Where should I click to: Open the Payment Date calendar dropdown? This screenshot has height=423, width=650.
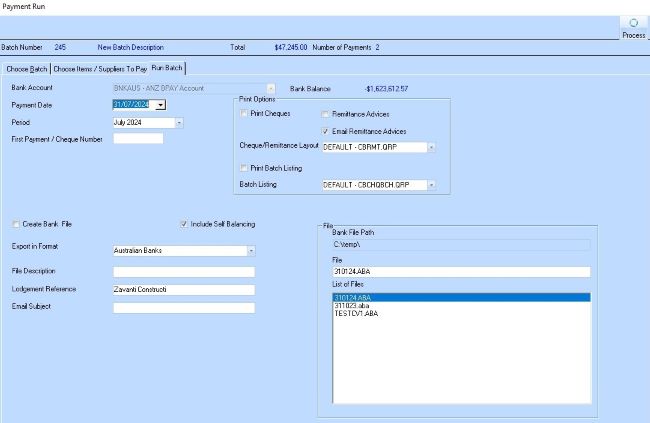pyautogui.click(x=161, y=104)
